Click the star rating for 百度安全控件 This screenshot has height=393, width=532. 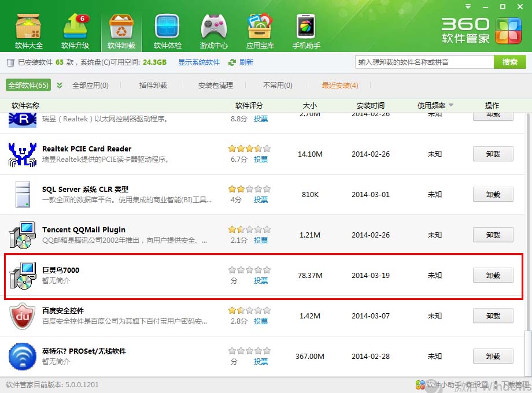click(x=249, y=310)
